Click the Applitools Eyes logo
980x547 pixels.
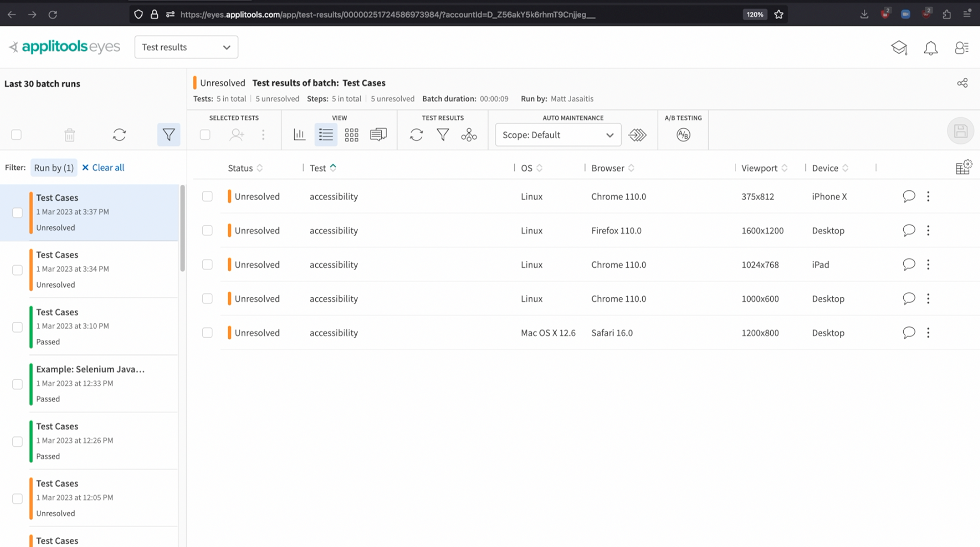64,47
